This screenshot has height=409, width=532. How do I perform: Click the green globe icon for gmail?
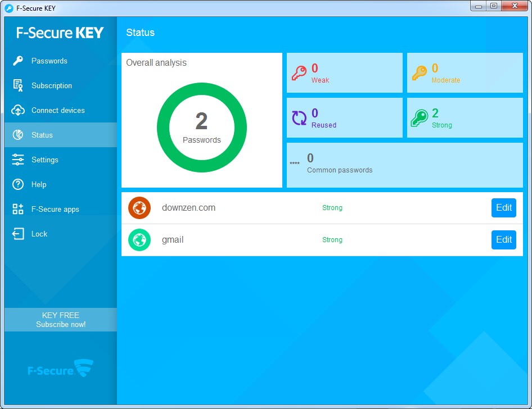[139, 240]
